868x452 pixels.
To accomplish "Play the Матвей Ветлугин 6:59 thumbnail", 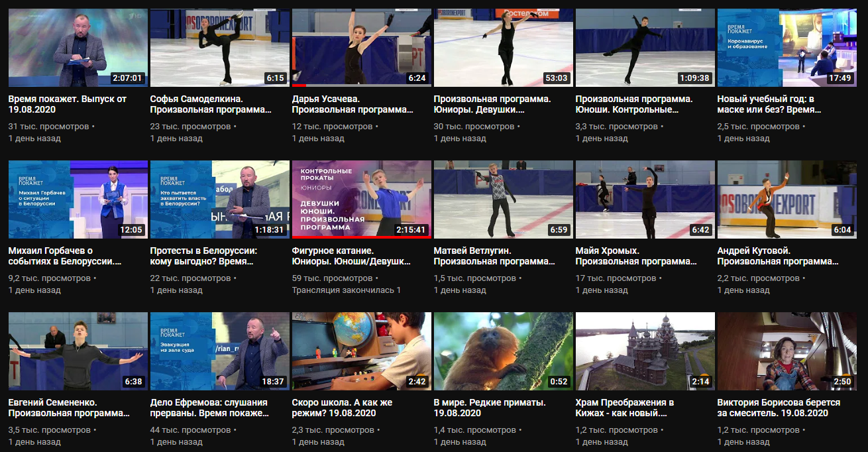I will pos(503,199).
